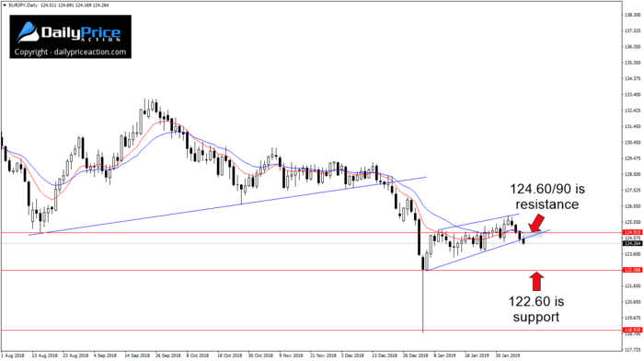644x361 pixels.
Task: Click the '8 Jan 2019' date label
Action: (444, 355)
